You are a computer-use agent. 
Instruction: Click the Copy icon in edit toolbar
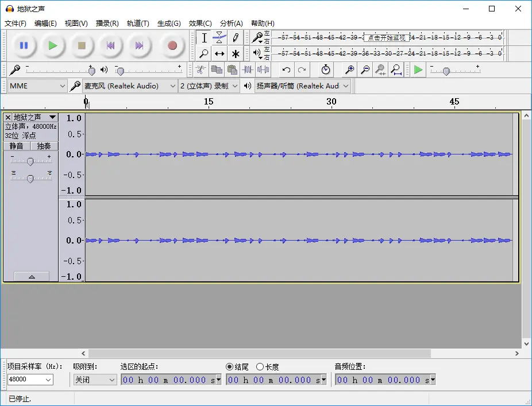[217, 70]
